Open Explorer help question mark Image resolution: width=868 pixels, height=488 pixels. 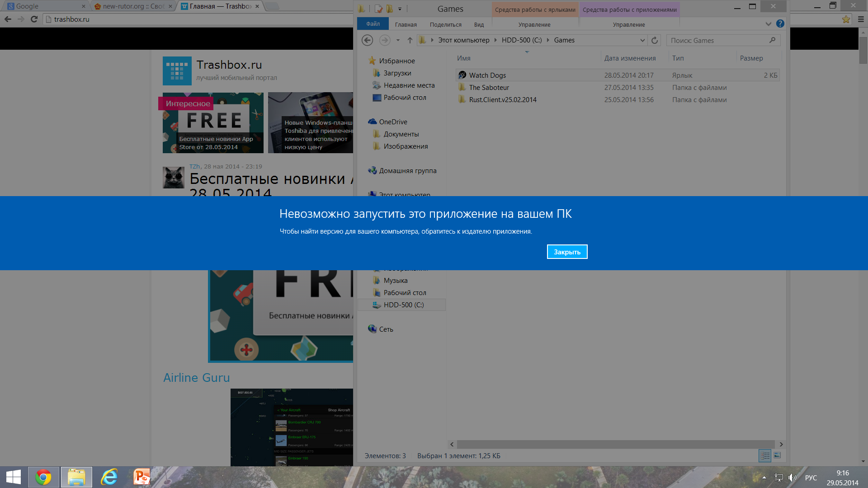point(780,23)
